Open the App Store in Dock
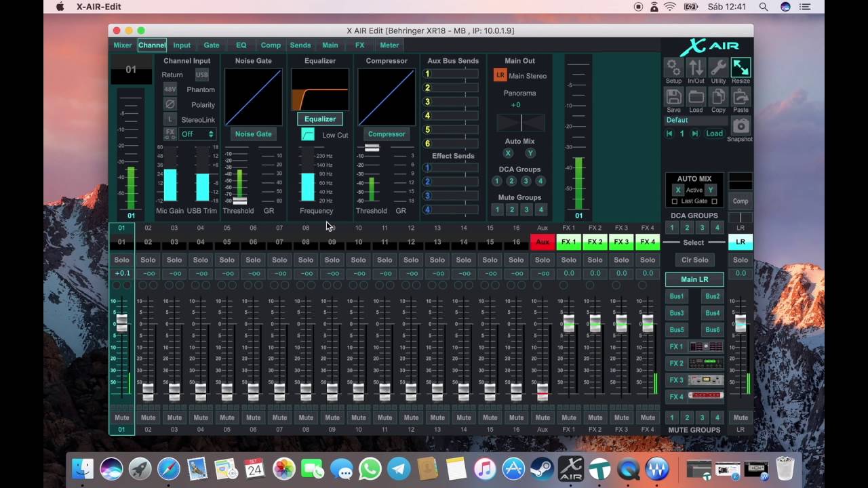The image size is (868, 488). (x=513, y=468)
